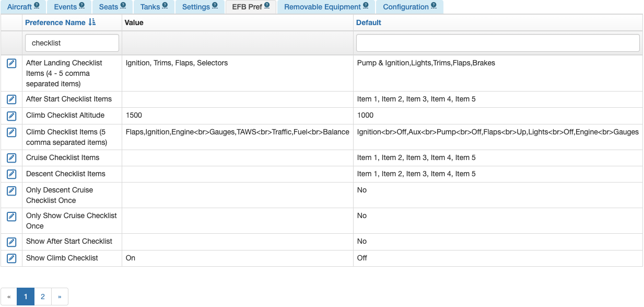Edit Show After Start Checklist setting
644x307 pixels.
tap(11, 242)
